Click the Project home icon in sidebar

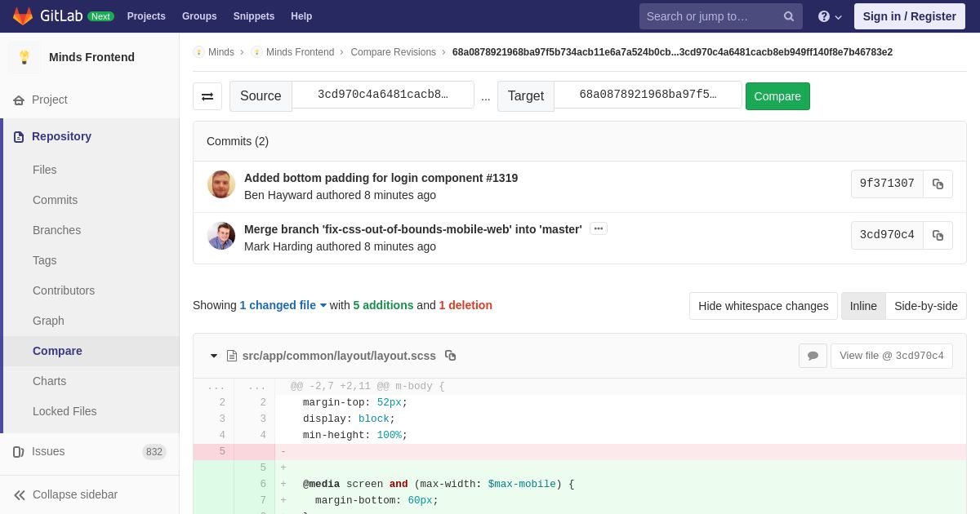(19, 100)
